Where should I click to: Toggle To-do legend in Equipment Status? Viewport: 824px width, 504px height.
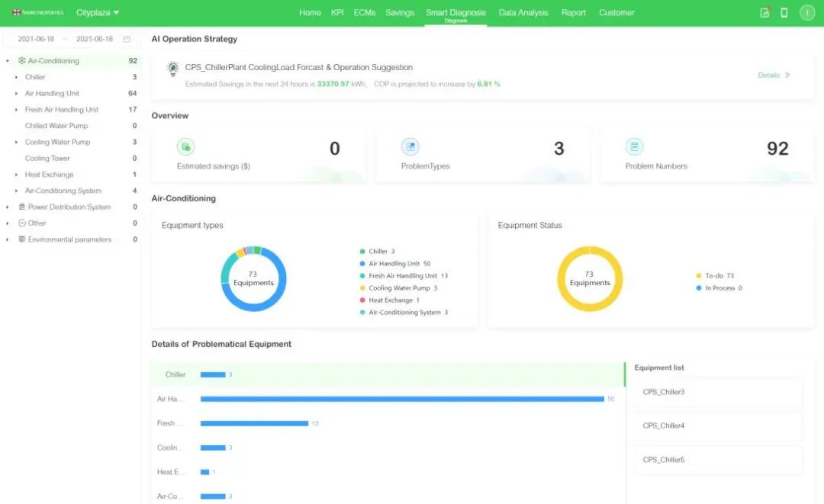click(x=715, y=275)
